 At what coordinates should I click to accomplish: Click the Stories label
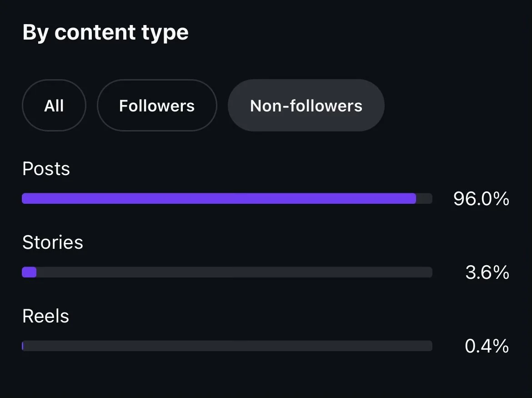53,242
